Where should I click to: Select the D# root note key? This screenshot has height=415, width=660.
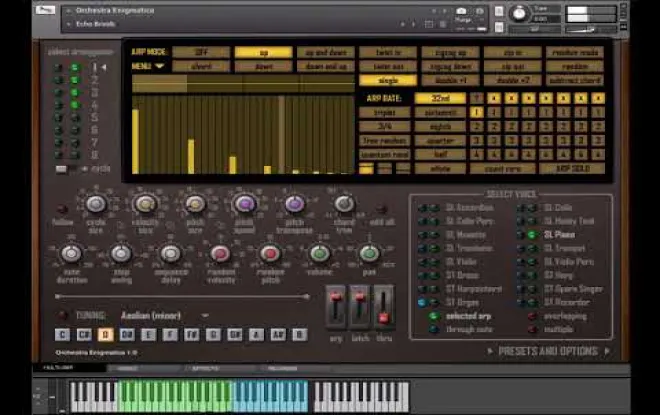point(128,335)
